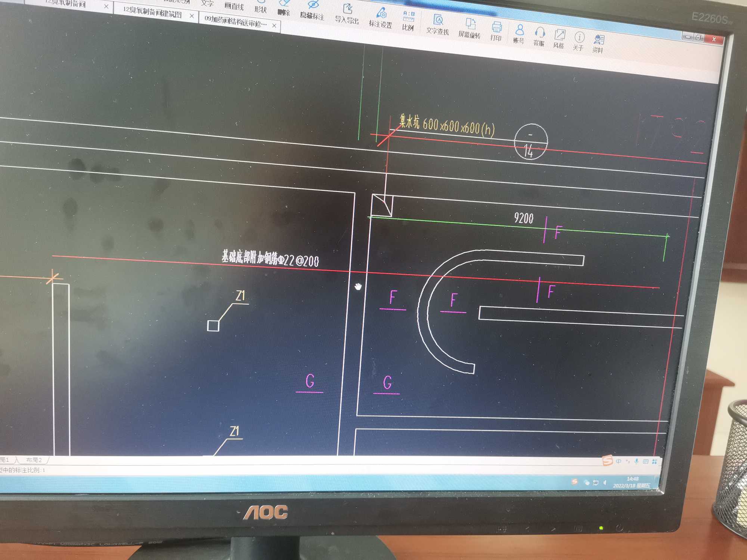Open 导入导出 import/export

[x=347, y=14]
